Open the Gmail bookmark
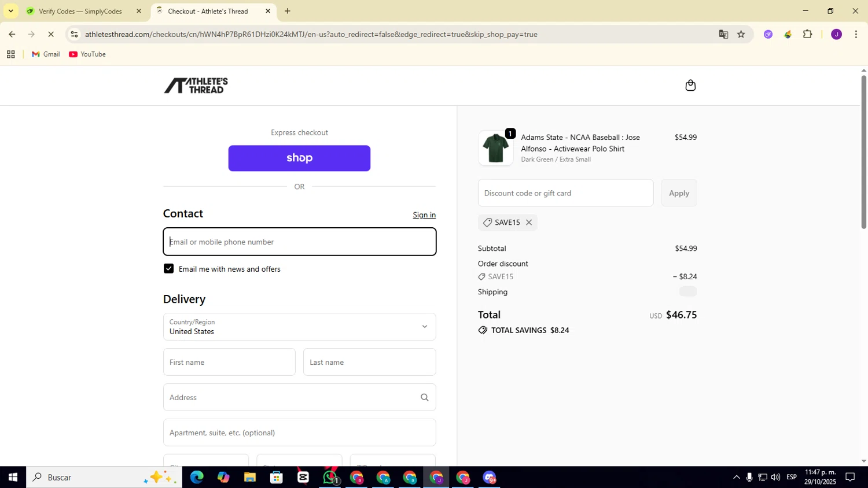Screen dimensions: 868x488 click(x=46, y=54)
